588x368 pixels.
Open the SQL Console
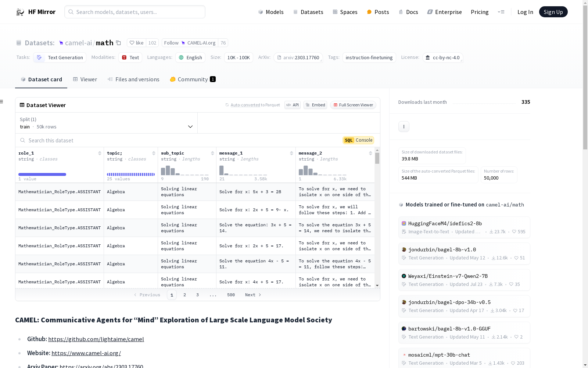click(x=358, y=140)
